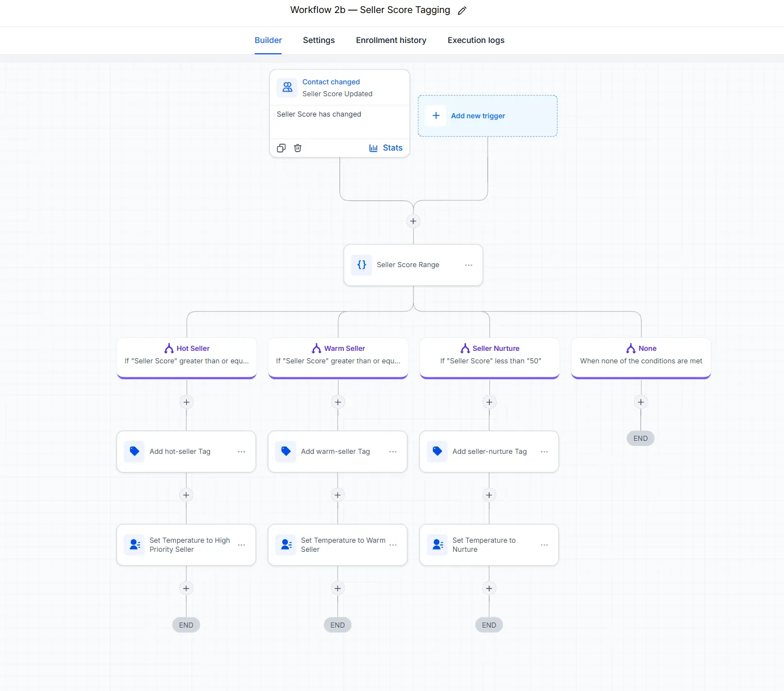Image resolution: width=784 pixels, height=691 pixels.
Task: Click the None branch icon
Action: [x=631, y=349]
